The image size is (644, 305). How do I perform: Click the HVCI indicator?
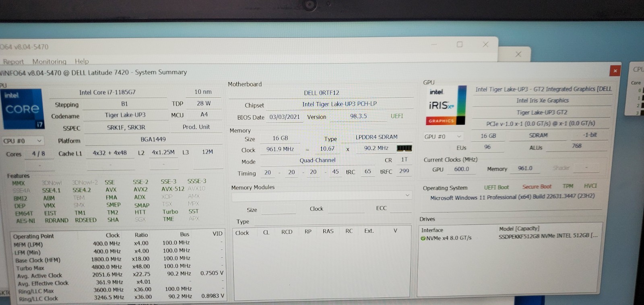click(590, 186)
